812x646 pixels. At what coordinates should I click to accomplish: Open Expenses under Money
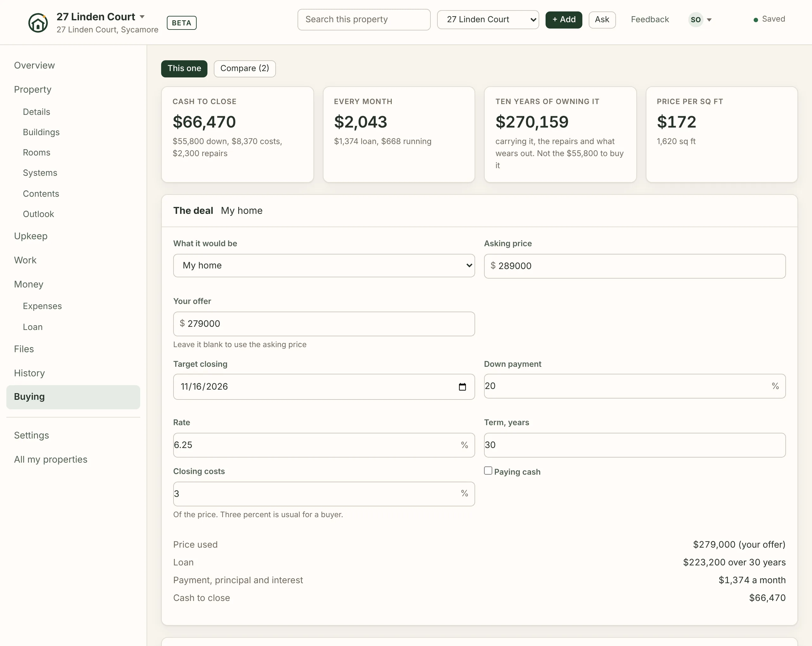[42, 306]
